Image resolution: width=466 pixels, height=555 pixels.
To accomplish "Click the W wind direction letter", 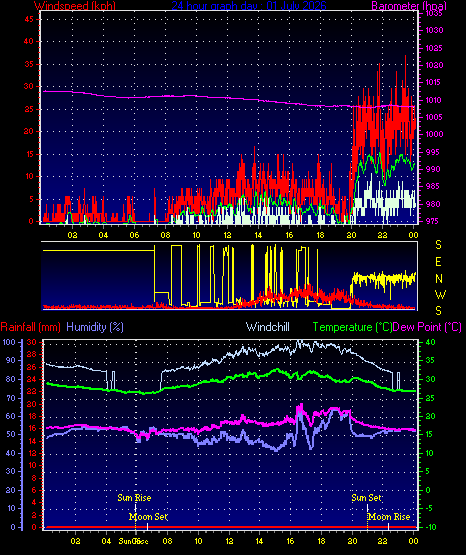I will 440,294.
